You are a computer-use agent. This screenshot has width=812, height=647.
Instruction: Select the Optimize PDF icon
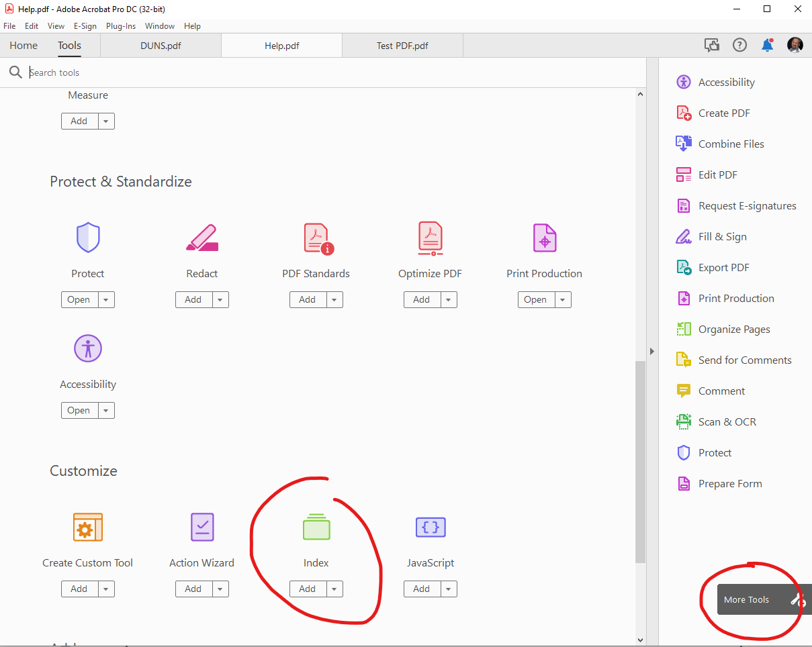[430, 237]
